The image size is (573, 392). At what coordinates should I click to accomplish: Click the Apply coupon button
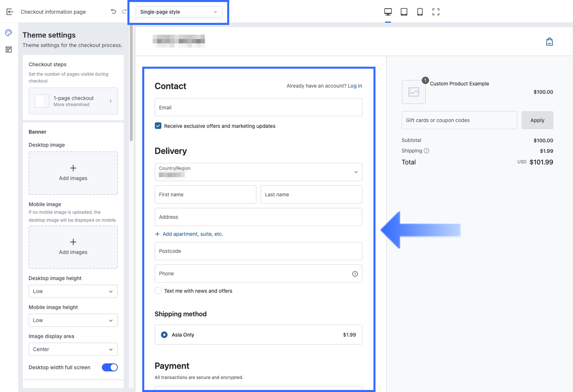point(537,120)
